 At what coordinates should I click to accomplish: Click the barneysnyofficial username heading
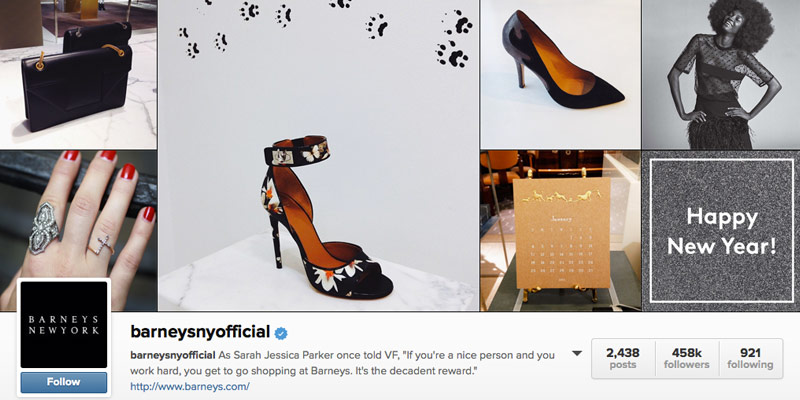(200, 332)
